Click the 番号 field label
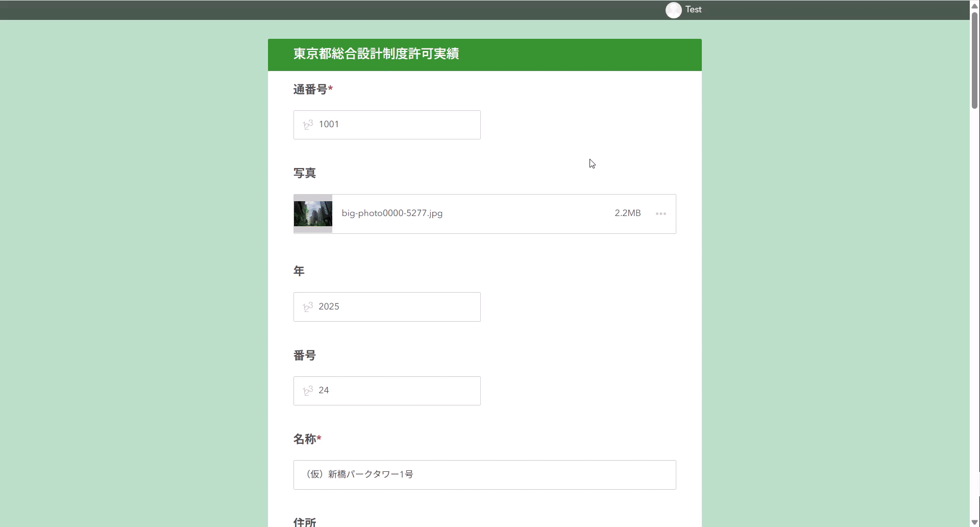980x527 pixels. [305, 355]
